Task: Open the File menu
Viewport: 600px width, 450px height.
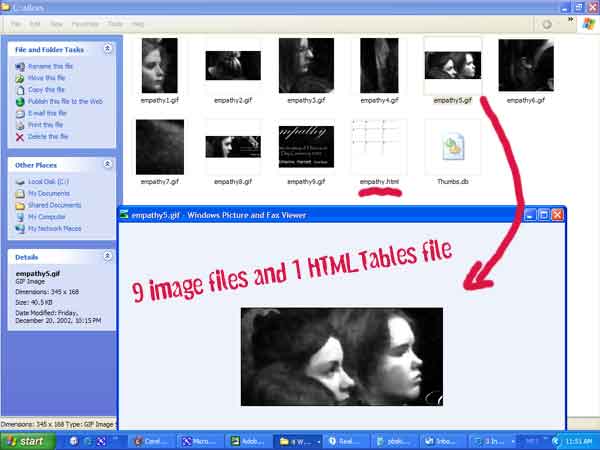Action: click(13, 23)
